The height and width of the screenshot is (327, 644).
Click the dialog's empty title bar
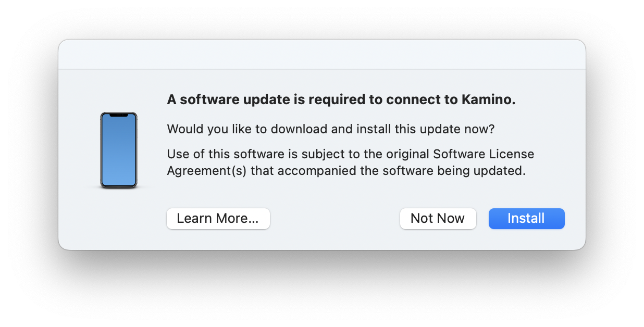coord(321,55)
